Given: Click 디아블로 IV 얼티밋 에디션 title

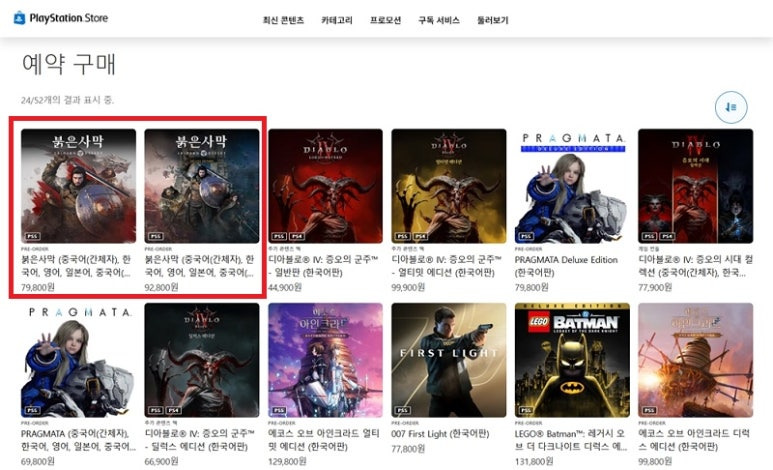Looking at the screenshot, I should [x=447, y=266].
